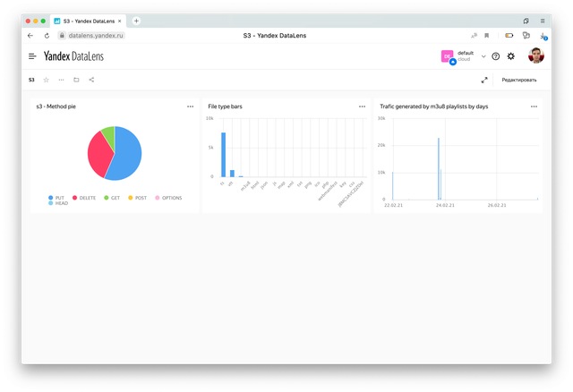
Task: Click the user profile avatar
Action: click(535, 55)
